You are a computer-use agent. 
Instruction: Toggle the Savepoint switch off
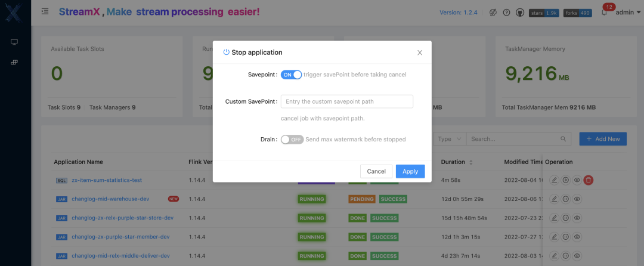tap(291, 75)
